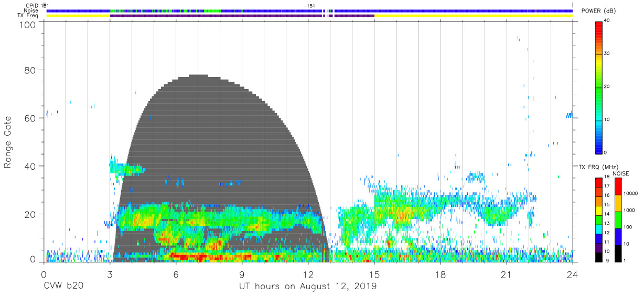Click the x-axis hour tick "18"
644x297 pixels.
click(441, 274)
